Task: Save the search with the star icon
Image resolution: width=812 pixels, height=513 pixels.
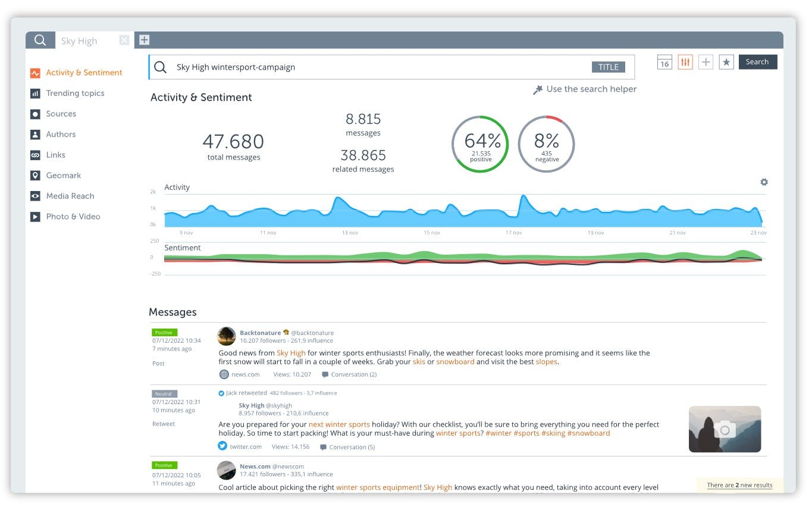Action: (x=726, y=62)
